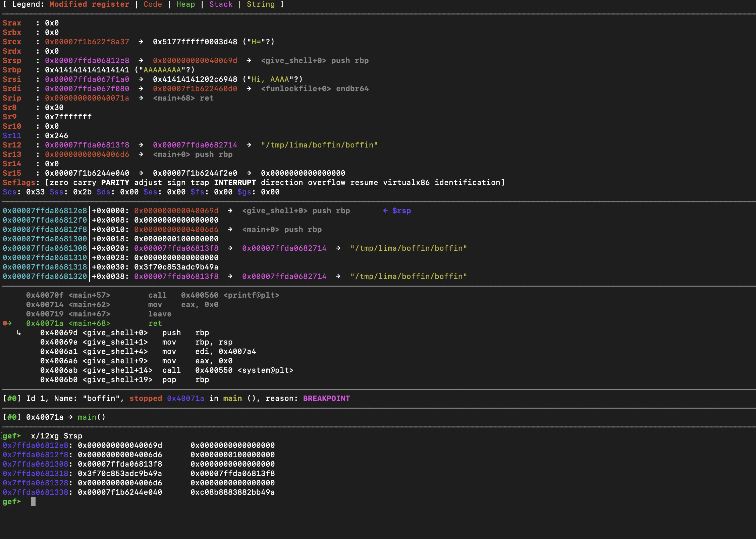Click the $rbp value 0x4141414141414141
The image size is (756, 539).
point(87,70)
